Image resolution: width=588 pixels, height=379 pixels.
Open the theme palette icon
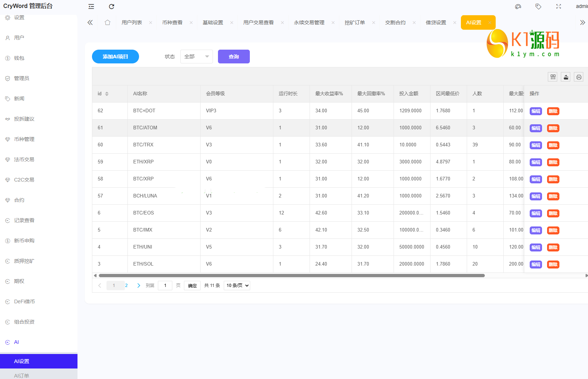(518, 7)
